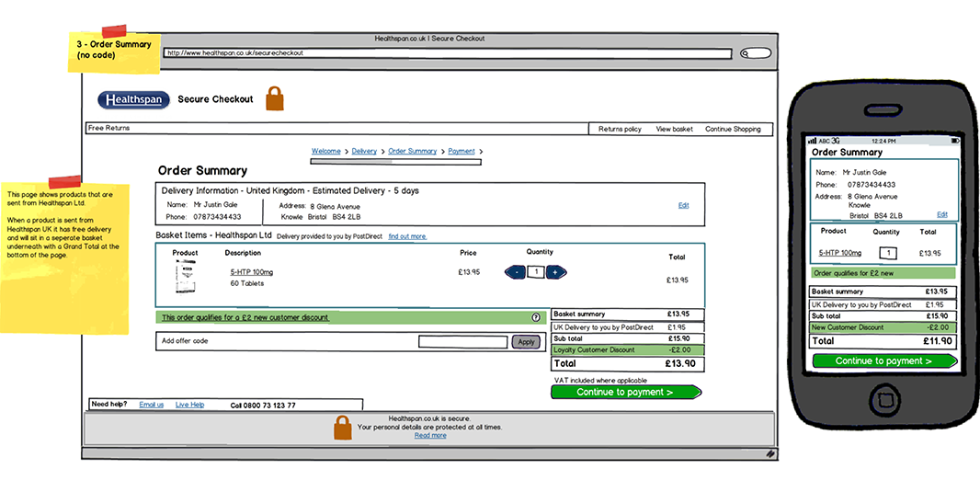This screenshot has height=503, width=980.
Task: Edit the address on the phone
Action: pyautogui.click(x=942, y=214)
